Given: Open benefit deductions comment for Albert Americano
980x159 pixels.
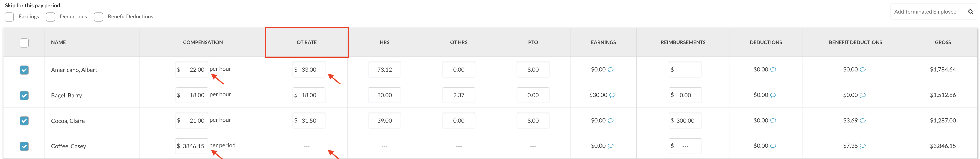Looking at the screenshot, I should (863, 70).
